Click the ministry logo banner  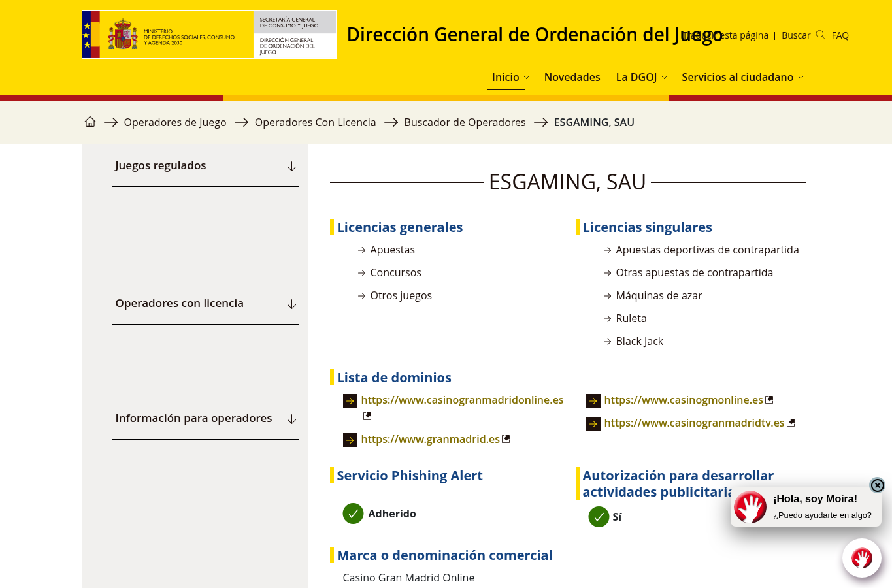click(x=209, y=35)
